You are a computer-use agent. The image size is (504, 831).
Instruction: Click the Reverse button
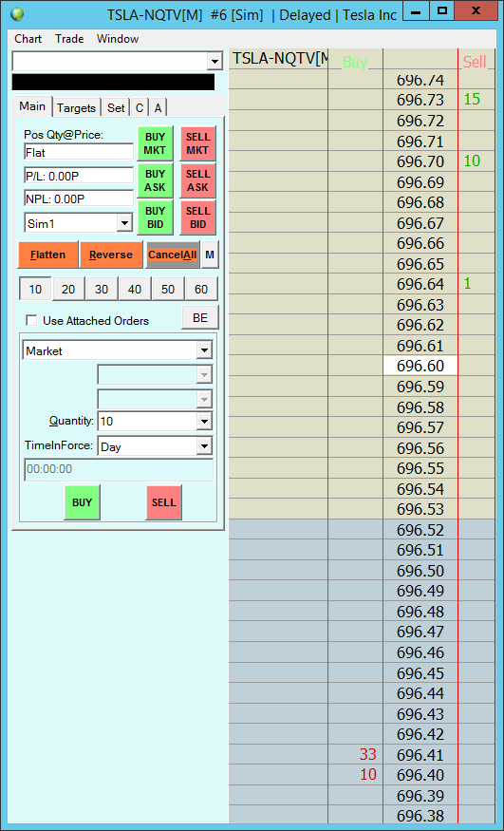pos(111,255)
